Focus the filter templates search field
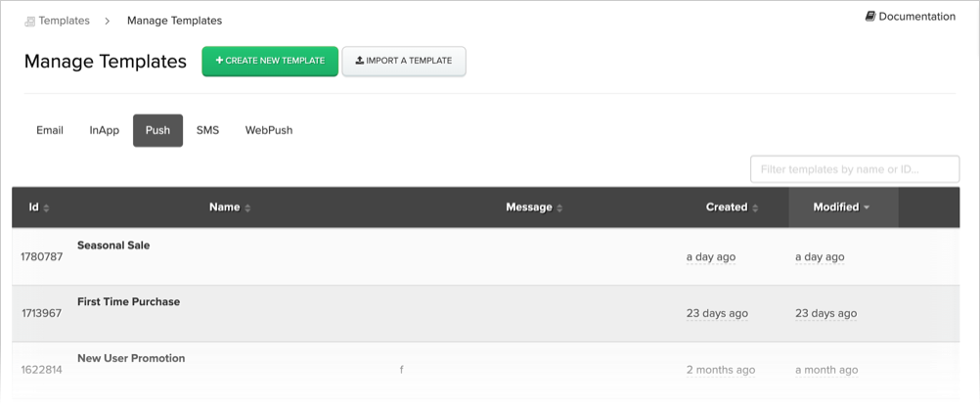The height and width of the screenshot is (405, 980). 854,169
